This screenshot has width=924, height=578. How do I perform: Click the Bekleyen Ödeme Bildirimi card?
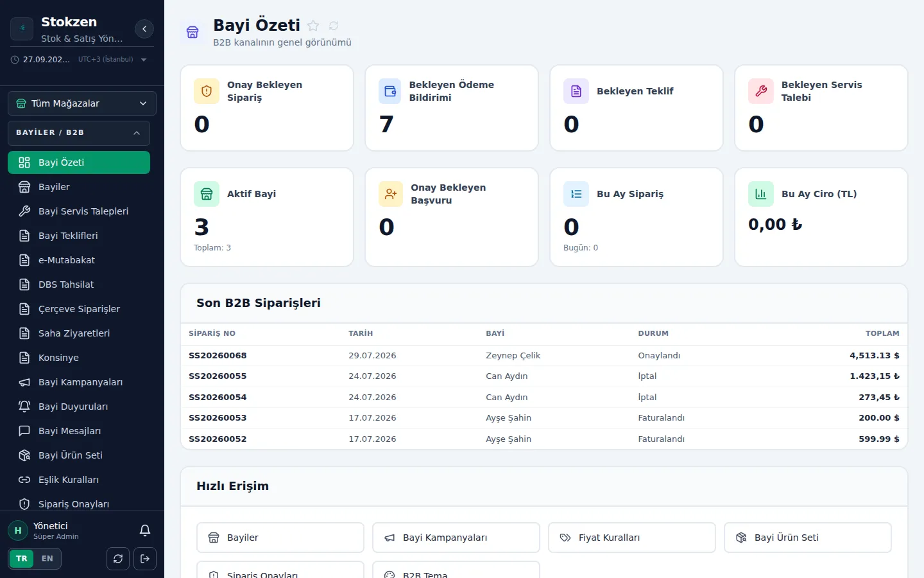coord(452,108)
